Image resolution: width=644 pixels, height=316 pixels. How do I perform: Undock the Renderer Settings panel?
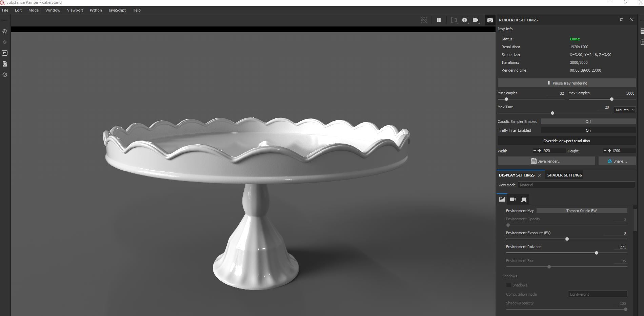(622, 20)
